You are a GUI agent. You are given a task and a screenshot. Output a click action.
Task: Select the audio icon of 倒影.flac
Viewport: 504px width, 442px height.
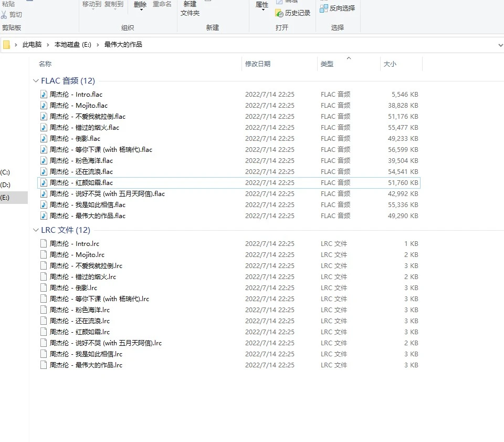tap(44, 138)
